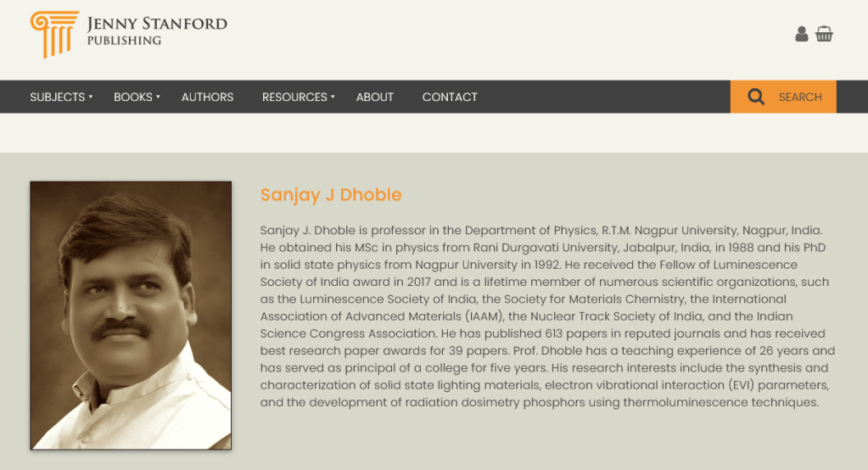Click the Sanjay J Dhoble name heading
The width and height of the screenshot is (868, 470).
click(330, 194)
